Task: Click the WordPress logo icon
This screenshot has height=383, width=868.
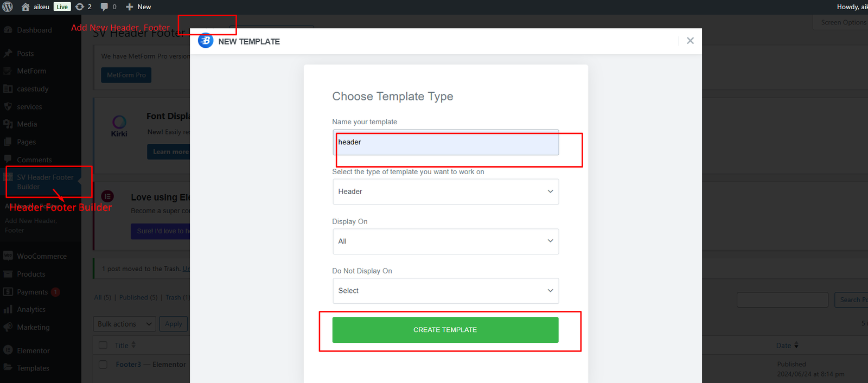Action: [8, 7]
